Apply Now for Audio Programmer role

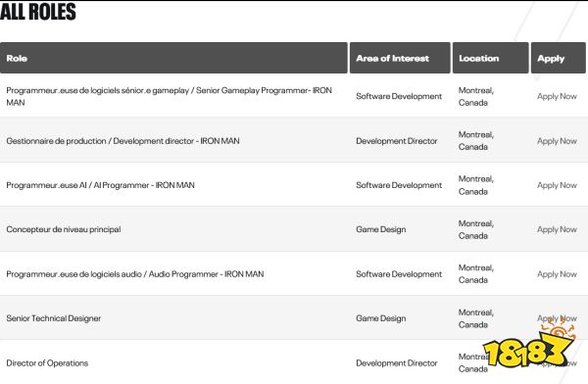[x=557, y=274]
